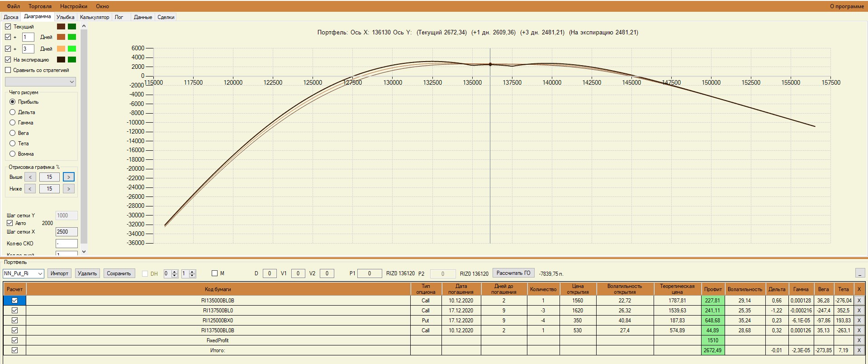Choose the Тета radio option
The width and height of the screenshot is (868, 364).
coord(13,144)
